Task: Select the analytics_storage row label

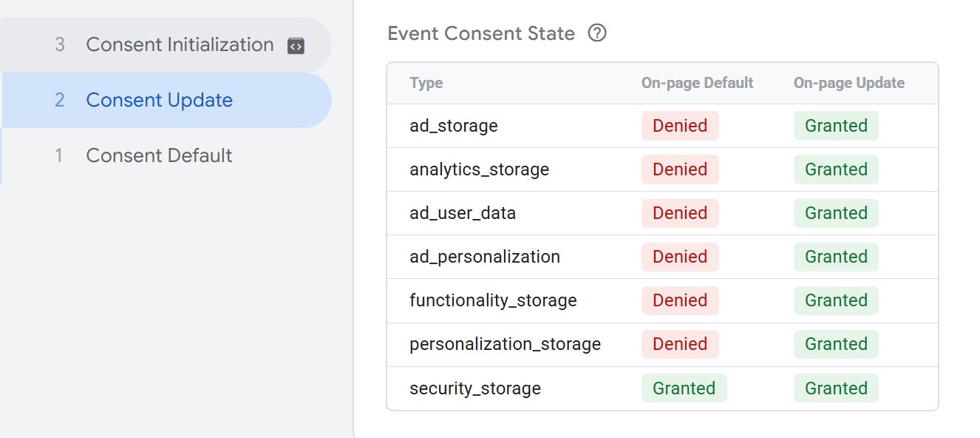Action: tap(480, 169)
